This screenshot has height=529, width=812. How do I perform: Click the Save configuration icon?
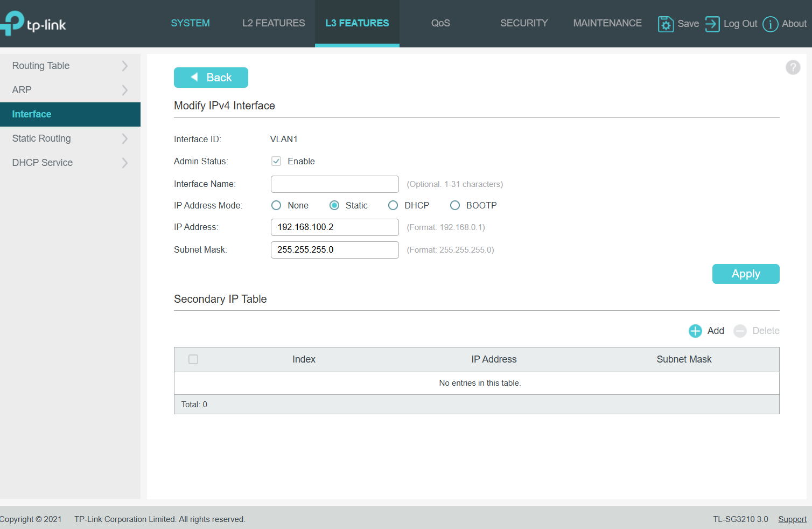(666, 24)
